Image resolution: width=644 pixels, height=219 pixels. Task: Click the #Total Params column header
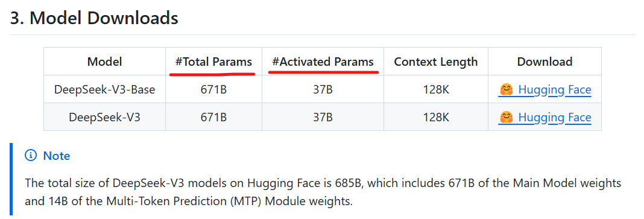click(x=213, y=62)
